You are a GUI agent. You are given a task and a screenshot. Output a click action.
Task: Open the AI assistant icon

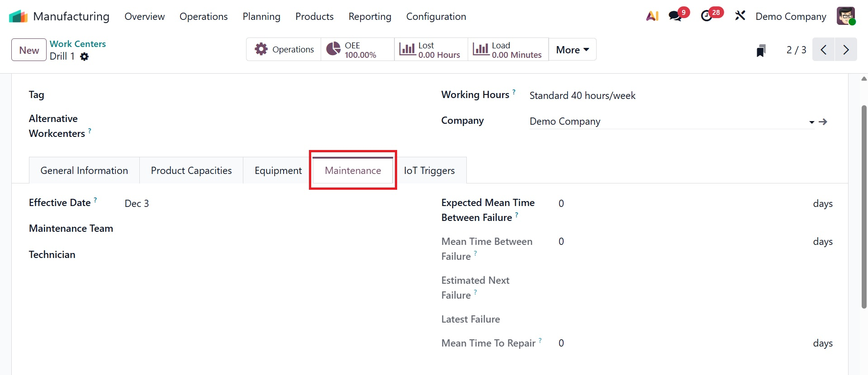click(652, 16)
